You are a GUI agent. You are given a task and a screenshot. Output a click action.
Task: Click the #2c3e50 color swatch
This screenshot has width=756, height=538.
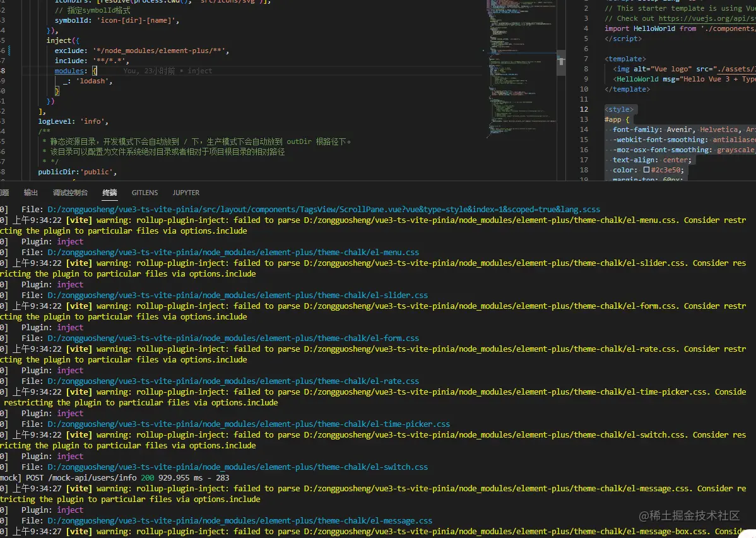tap(647, 170)
